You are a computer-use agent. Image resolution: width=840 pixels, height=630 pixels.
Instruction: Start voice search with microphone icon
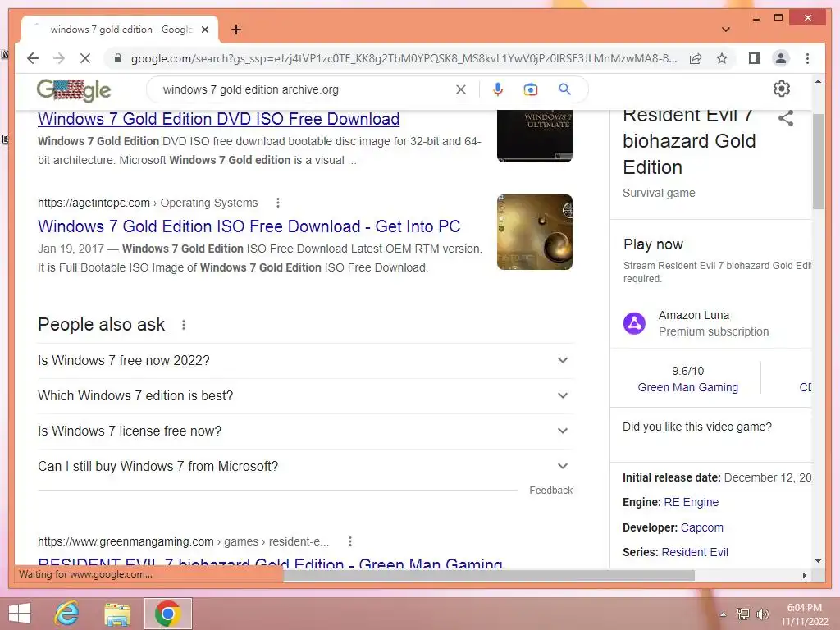pyautogui.click(x=498, y=89)
